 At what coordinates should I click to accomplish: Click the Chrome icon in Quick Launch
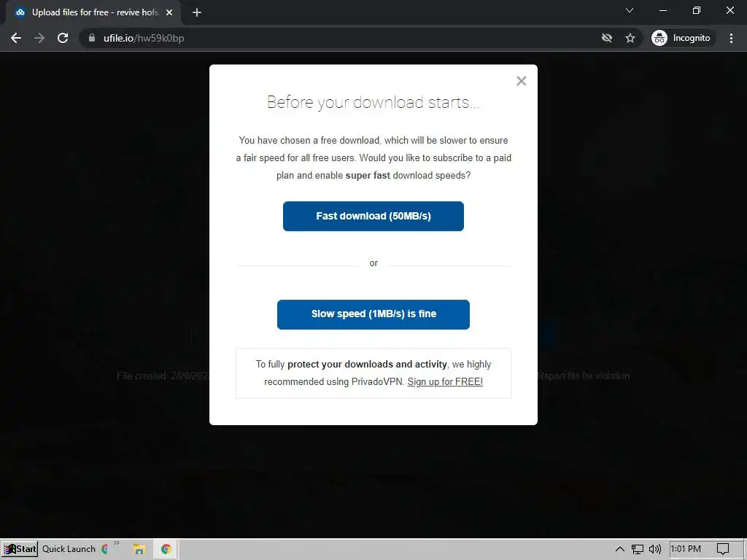pos(105,549)
